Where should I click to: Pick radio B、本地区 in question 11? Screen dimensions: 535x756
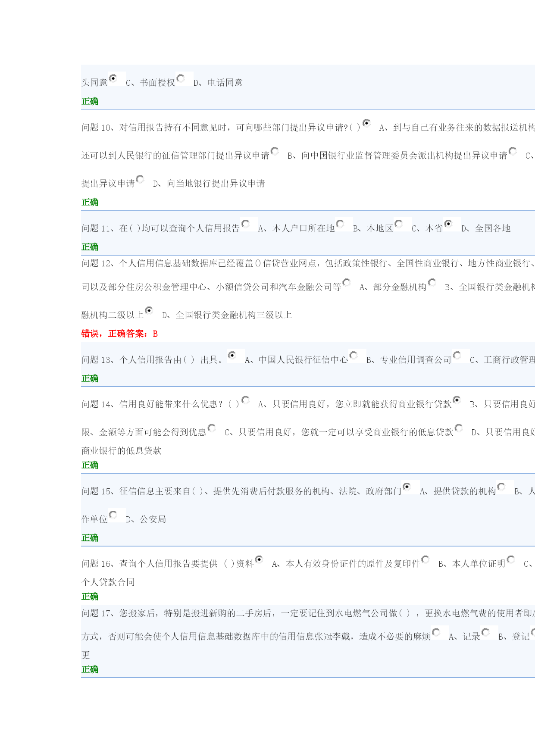pos(340,224)
